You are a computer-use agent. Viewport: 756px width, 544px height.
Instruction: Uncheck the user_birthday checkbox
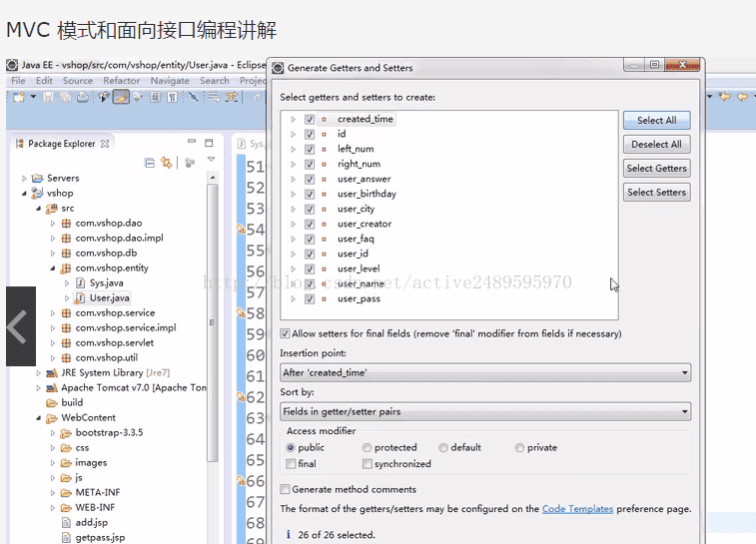point(310,195)
